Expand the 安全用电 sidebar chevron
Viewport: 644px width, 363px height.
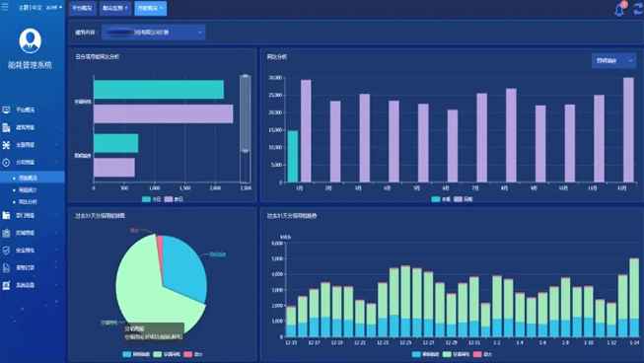coord(56,251)
